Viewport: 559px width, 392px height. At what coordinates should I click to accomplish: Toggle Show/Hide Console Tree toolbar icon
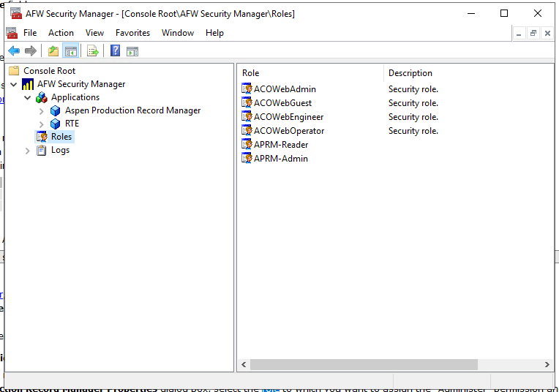[71, 50]
